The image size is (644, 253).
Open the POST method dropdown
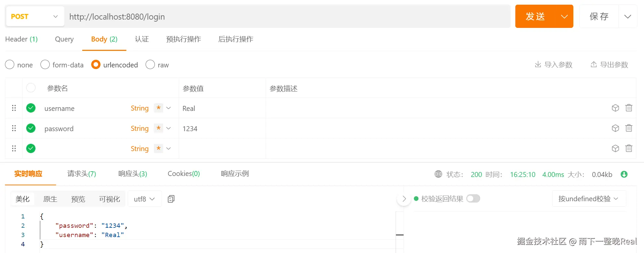(x=34, y=16)
